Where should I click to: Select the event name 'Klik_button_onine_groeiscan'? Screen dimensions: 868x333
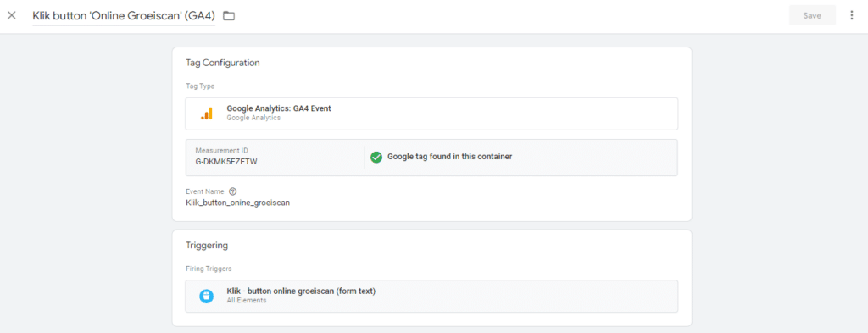tap(238, 203)
